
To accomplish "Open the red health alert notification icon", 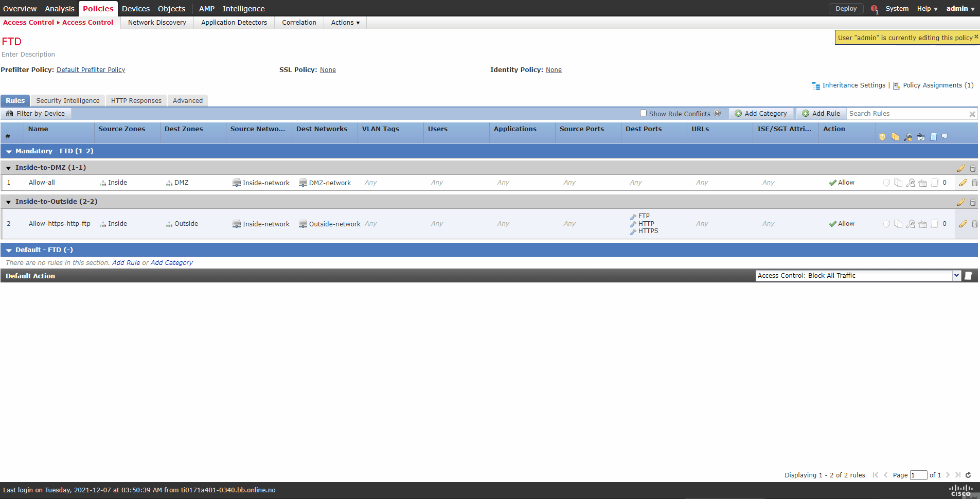I will click(x=875, y=9).
